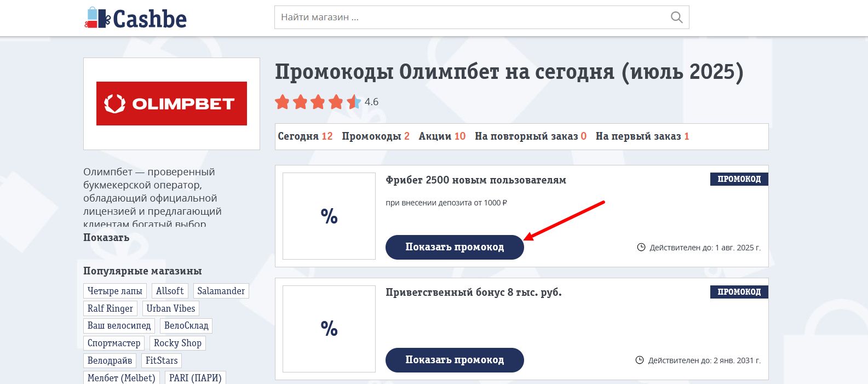Viewport: 868px width, 384px height.
Task: Click the search magnifier icon
Action: [676, 18]
